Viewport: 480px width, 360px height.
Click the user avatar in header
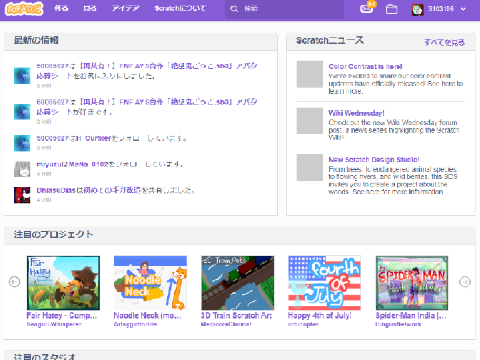tap(417, 9)
